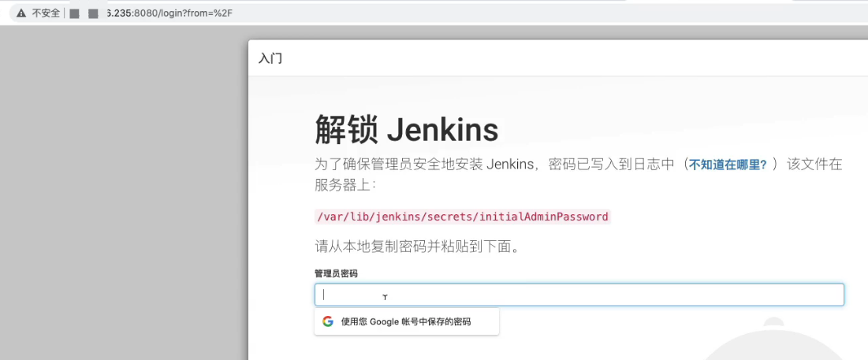Click the 请从本地复制密码并粘贴到下面 instruction text
The width and height of the screenshot is (868, 360).
click(418, 247)
